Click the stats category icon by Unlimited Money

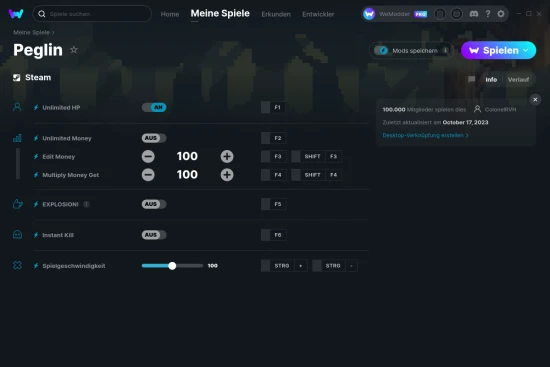(17, 138)
